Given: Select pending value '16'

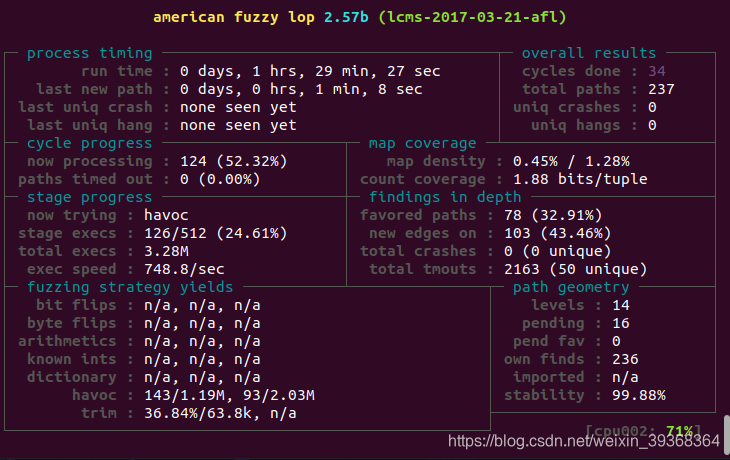Looking at the screenshot, I should coord(621,323).
